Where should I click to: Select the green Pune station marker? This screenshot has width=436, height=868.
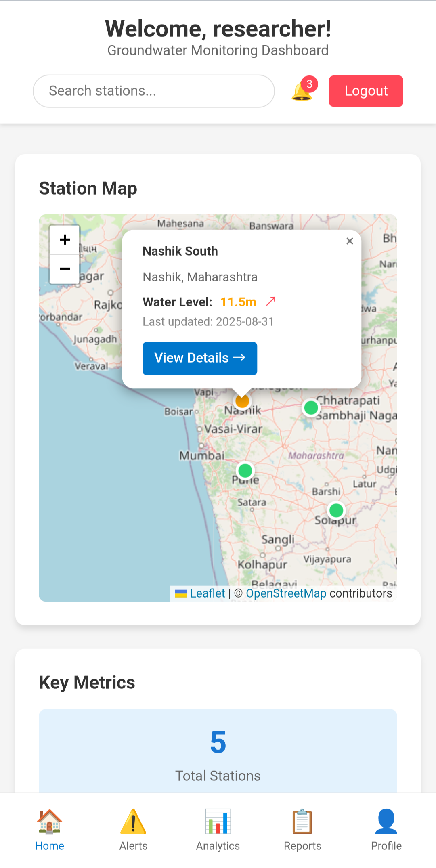245,471
